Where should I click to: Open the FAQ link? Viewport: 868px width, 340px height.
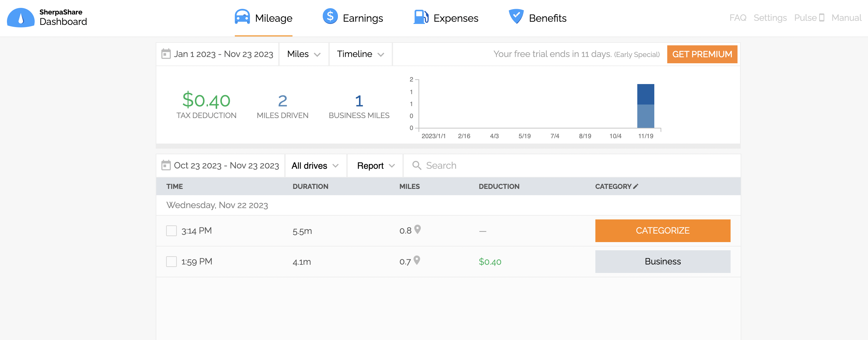pos(738,18)
